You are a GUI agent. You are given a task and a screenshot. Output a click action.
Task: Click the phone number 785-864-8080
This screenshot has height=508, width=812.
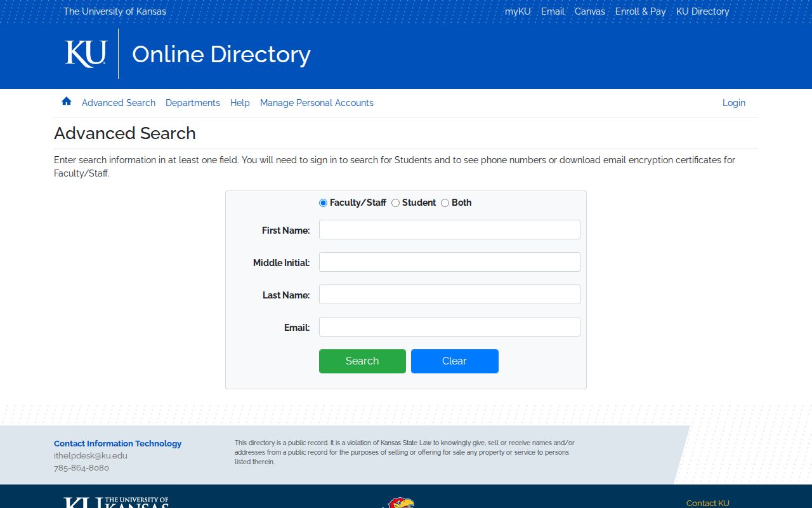point(81,468)
